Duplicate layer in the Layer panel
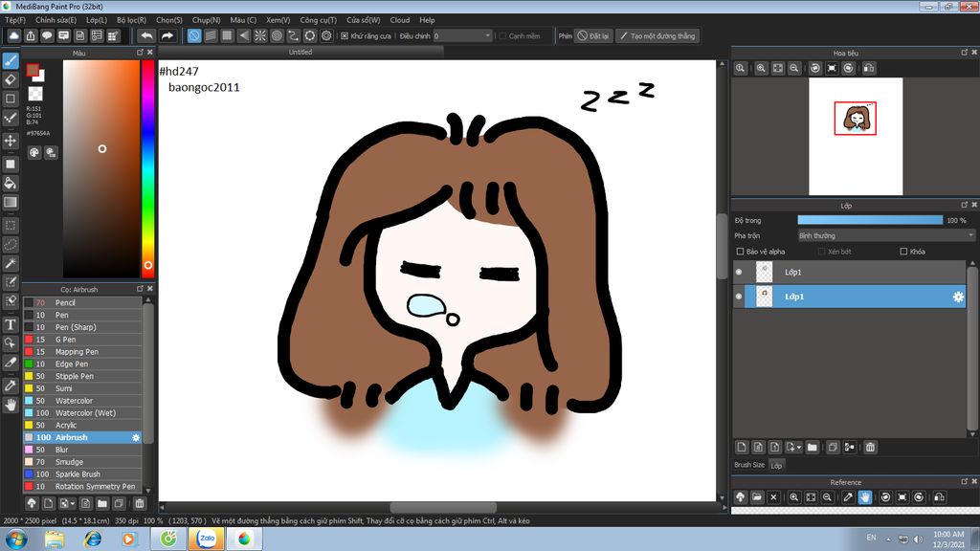The height and width of the screenshot is (551, 980). (x=833, y=448)
